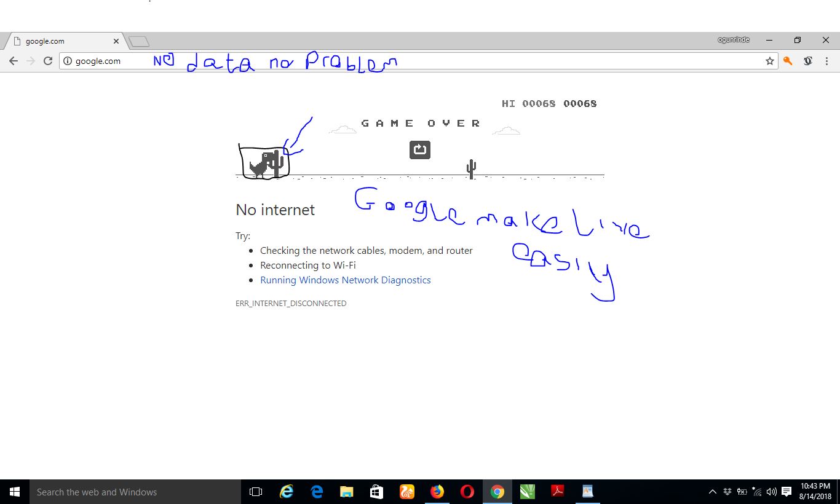The height and width of the screenshot is (504, 840).
Task: Click the No internet heading
Action: coord(275,210)
